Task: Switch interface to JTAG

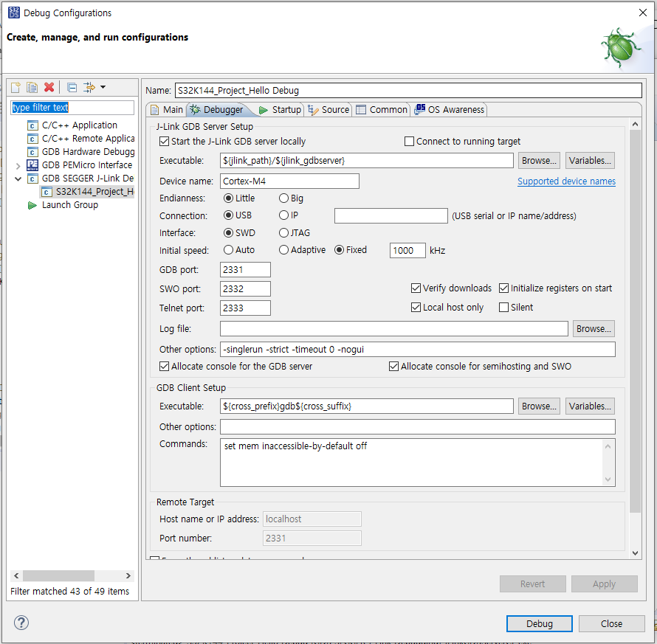Action: click(283, 233)
